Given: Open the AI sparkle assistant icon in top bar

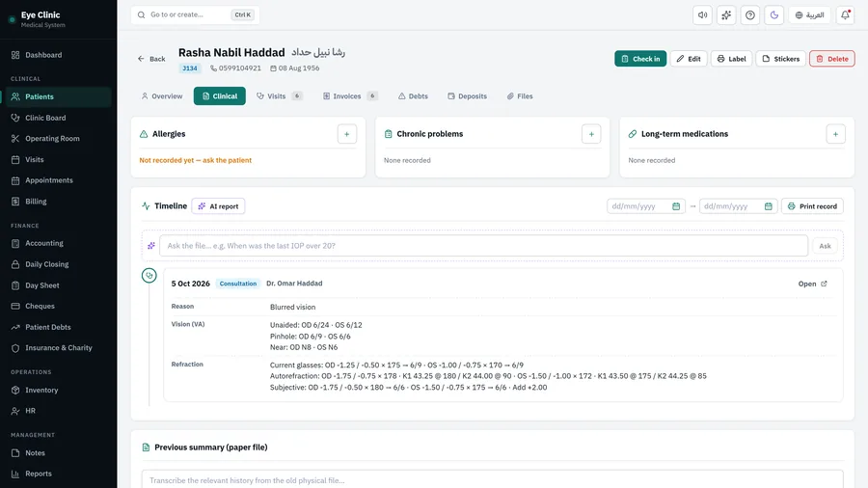Looking at the screenshot, I should tap(726, 14).
